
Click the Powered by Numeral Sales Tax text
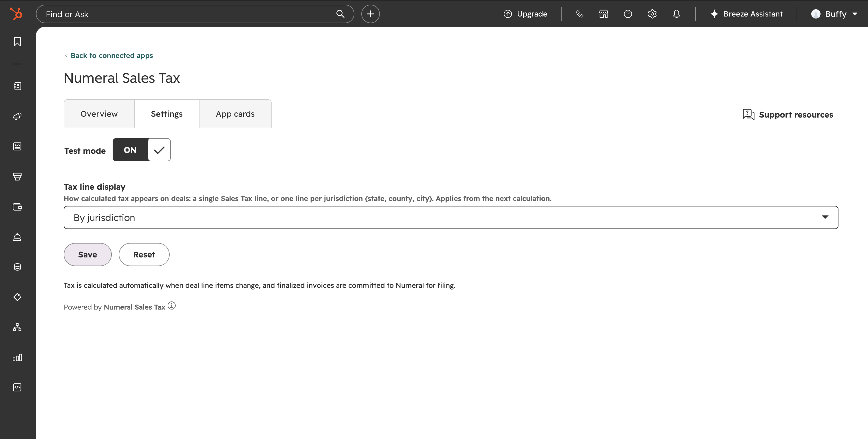[114, 307]
